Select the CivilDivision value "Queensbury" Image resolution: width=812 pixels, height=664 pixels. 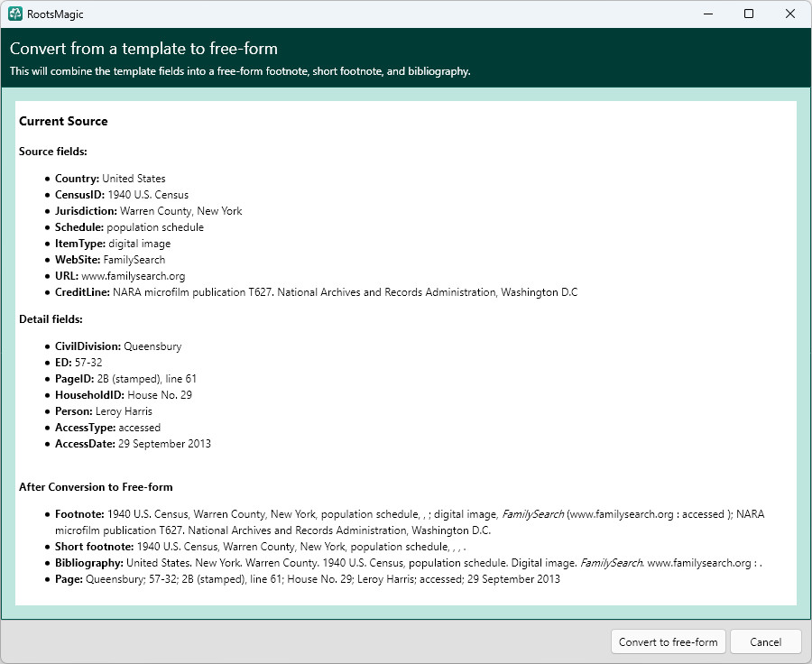click(x=152, y=346)
